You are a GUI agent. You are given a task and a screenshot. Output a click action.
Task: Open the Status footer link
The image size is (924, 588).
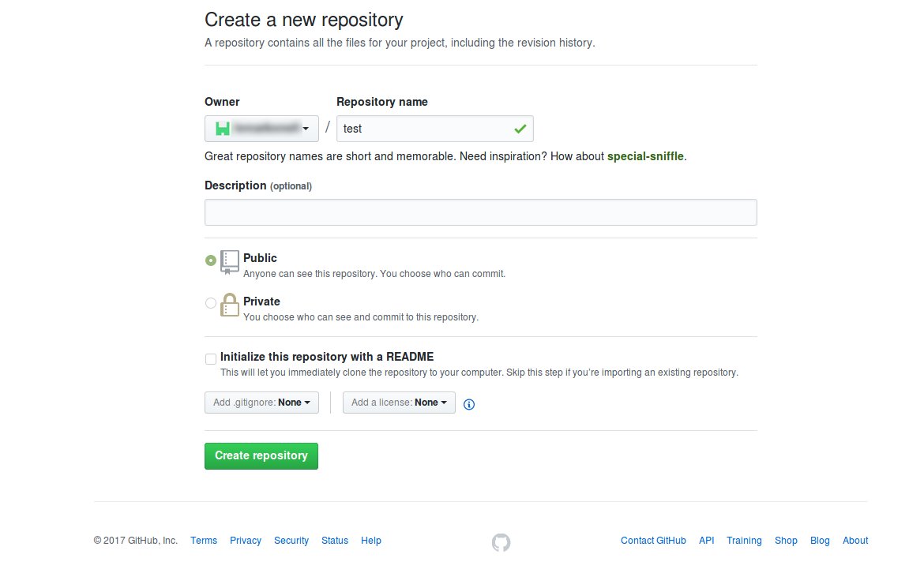(x=335, y=541)
